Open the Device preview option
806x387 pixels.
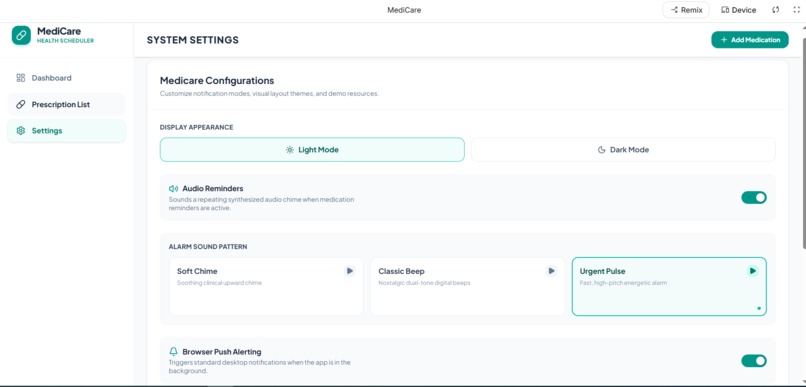(738, 10)
